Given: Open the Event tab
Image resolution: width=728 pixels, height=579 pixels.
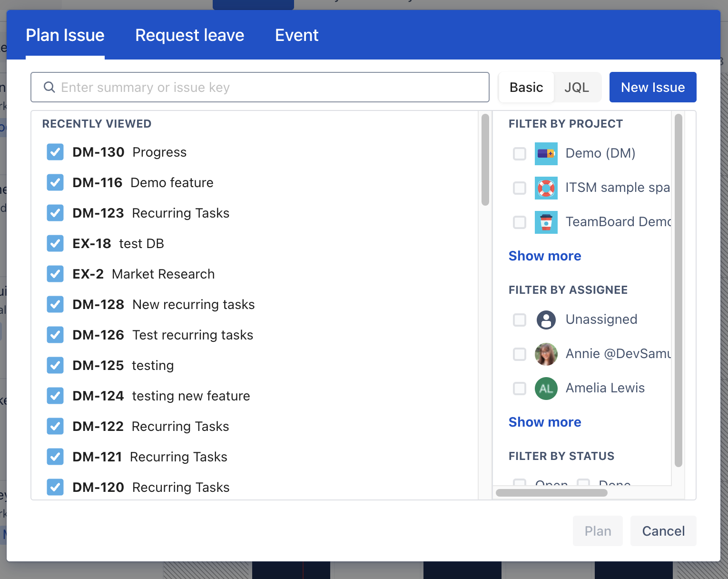Looking at the screenshot, I should click(x=296, y=35).
